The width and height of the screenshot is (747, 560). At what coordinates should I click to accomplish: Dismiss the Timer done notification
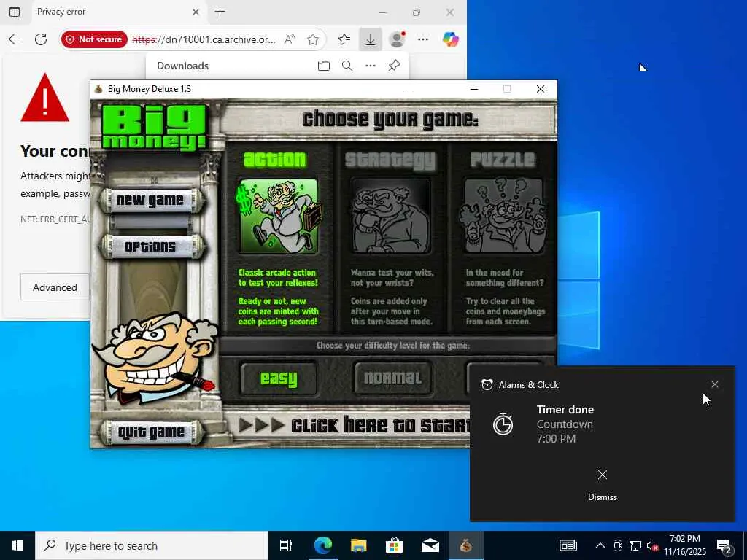point(602,484)
